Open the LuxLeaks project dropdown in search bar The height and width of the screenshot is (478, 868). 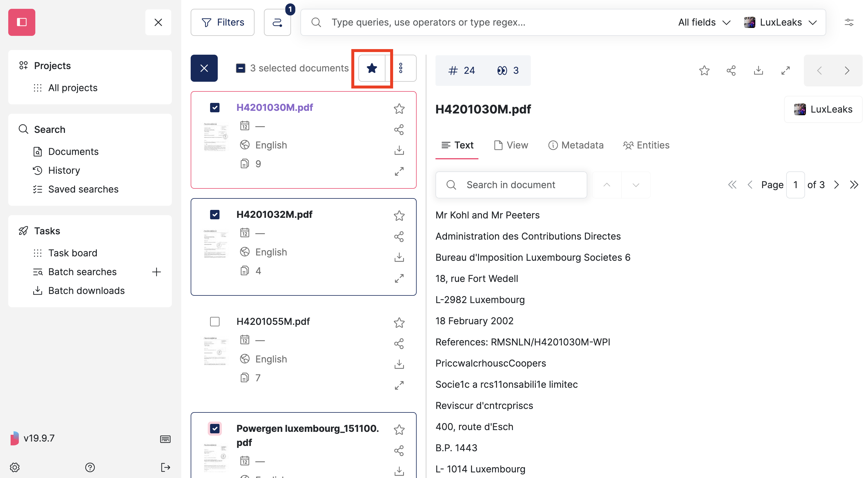pyautogui.click(x=780, y=23)
